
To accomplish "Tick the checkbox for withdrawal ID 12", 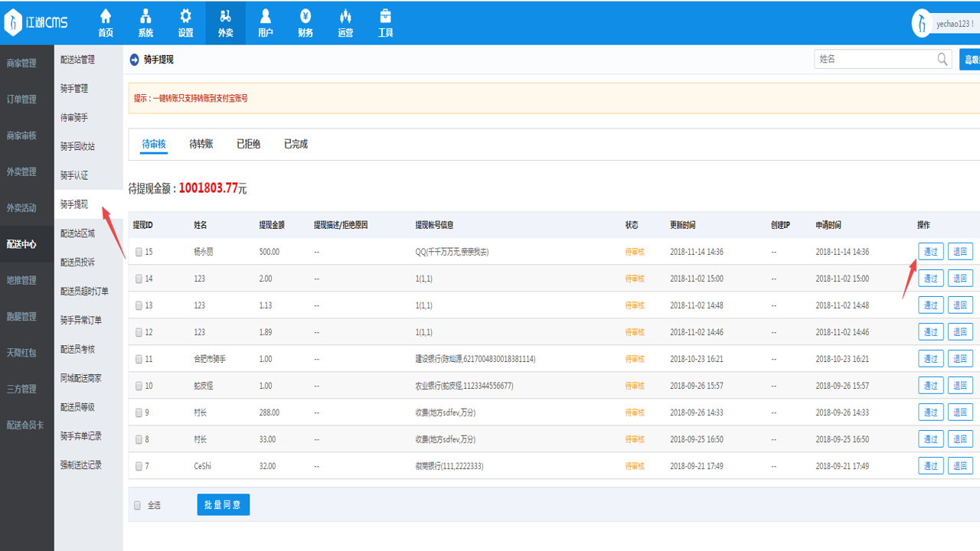I will click(139, 332).
